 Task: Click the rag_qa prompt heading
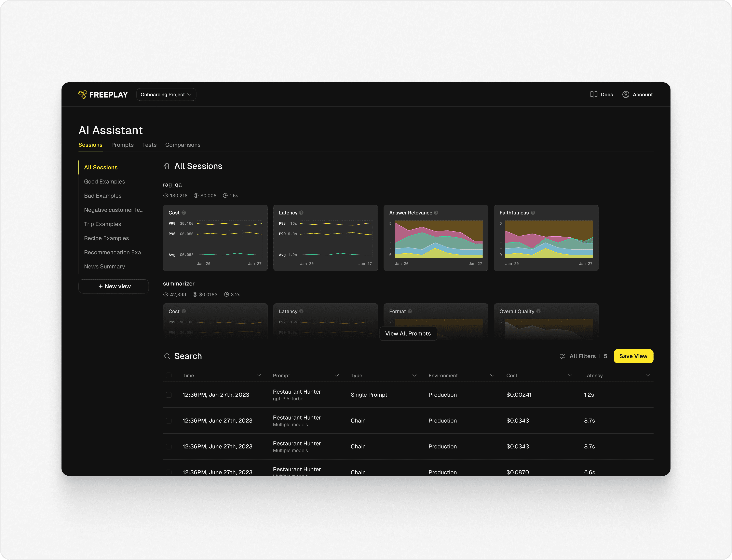(172, 185)
